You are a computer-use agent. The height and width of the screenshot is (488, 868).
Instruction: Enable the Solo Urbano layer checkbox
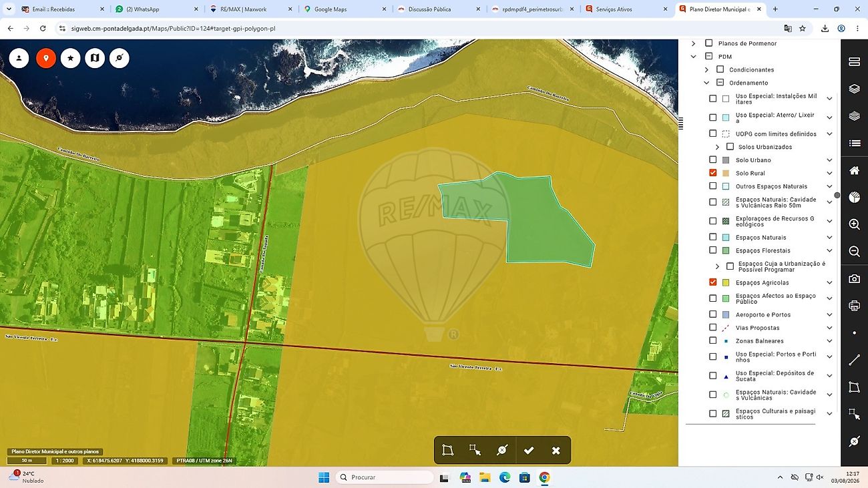coord(713,160)
